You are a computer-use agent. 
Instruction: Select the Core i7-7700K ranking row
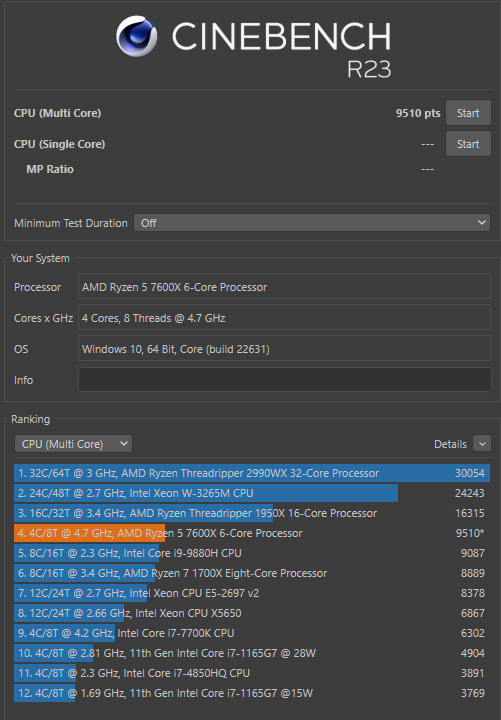coord(252,633)
